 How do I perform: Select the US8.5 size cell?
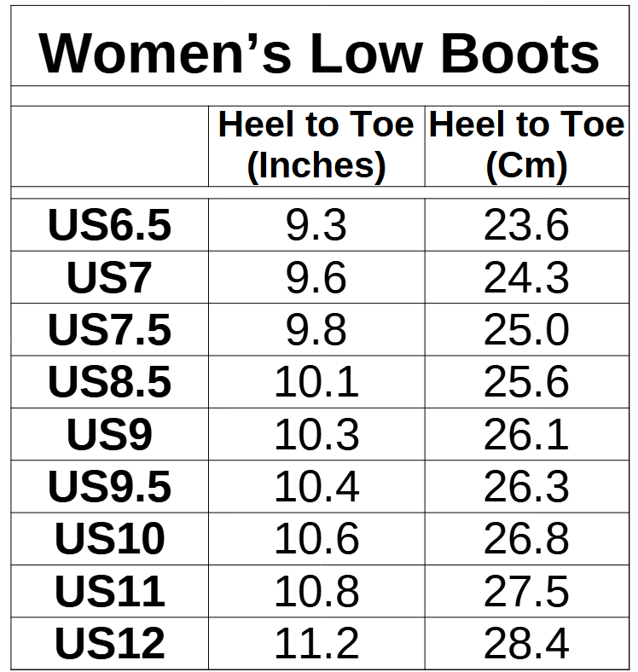click(x=109, y=383)
